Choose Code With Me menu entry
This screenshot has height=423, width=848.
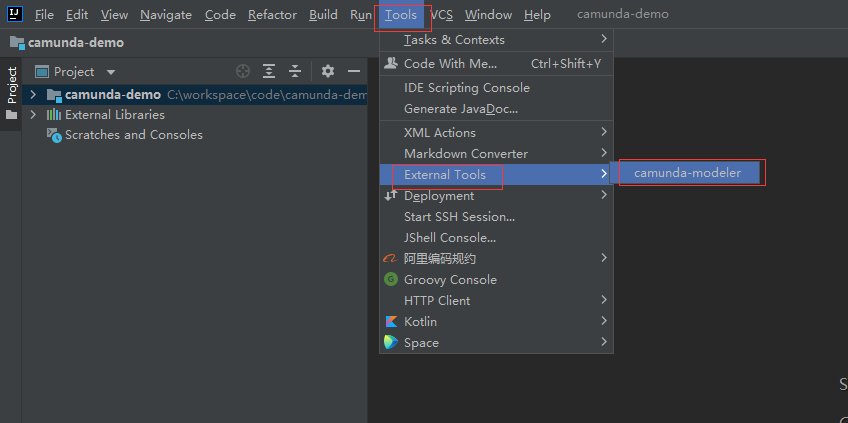point(496,63)
